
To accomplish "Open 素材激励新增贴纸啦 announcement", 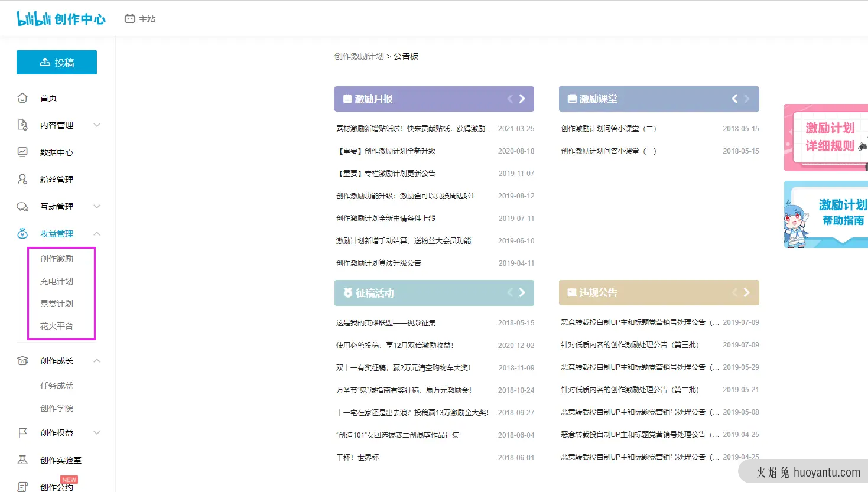I will click(414, 129).
